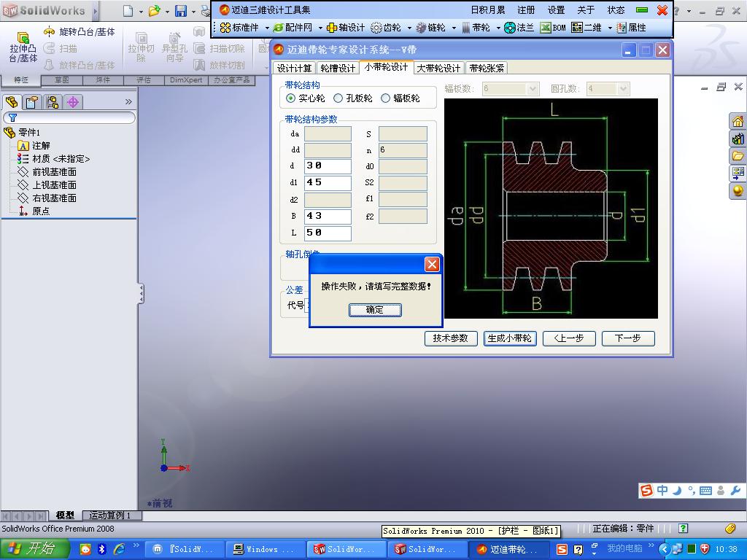The width and height of the screenshot is (747, 560).
Task: Click the 上一步 button
Action: tap(569, 338)
